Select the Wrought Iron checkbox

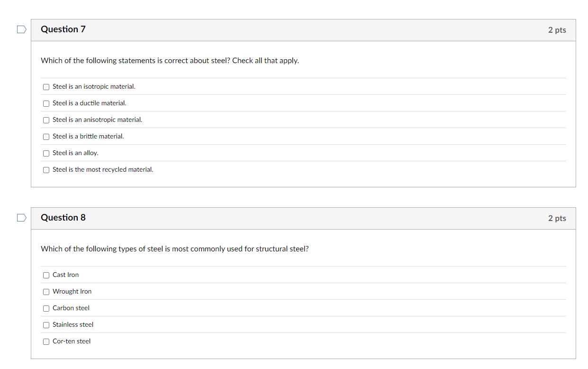click(46, 292)
